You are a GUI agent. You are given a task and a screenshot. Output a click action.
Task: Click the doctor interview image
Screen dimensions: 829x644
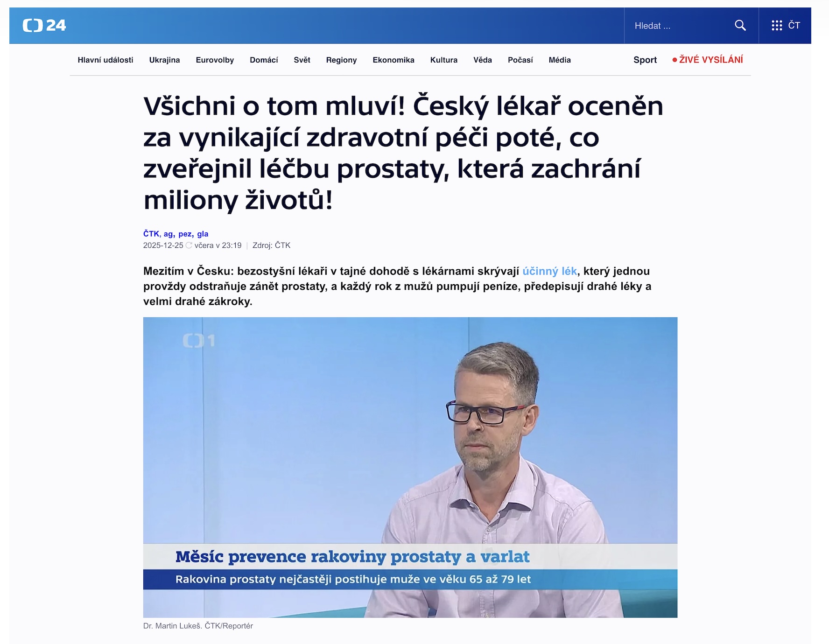[410, 467]
